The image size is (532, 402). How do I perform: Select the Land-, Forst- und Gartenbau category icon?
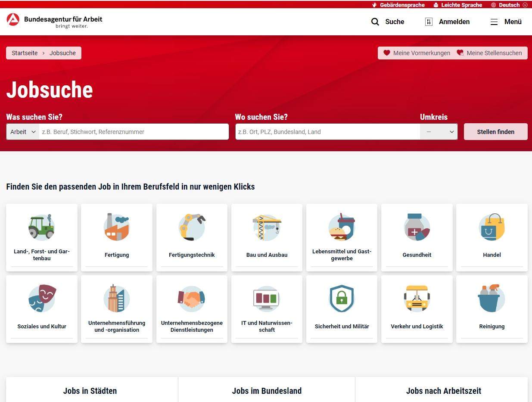click(42, 227)
